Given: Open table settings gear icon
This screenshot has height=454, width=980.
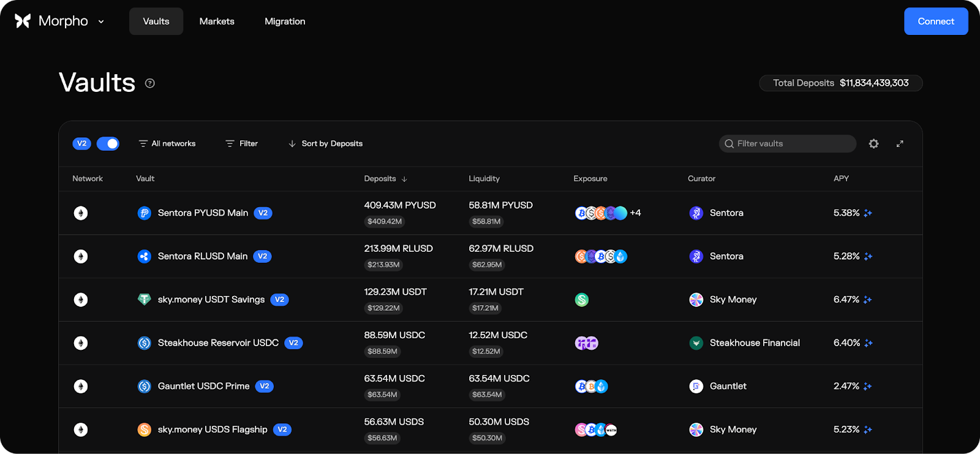Looking at the screenshot, I should (x=873, y=143).
